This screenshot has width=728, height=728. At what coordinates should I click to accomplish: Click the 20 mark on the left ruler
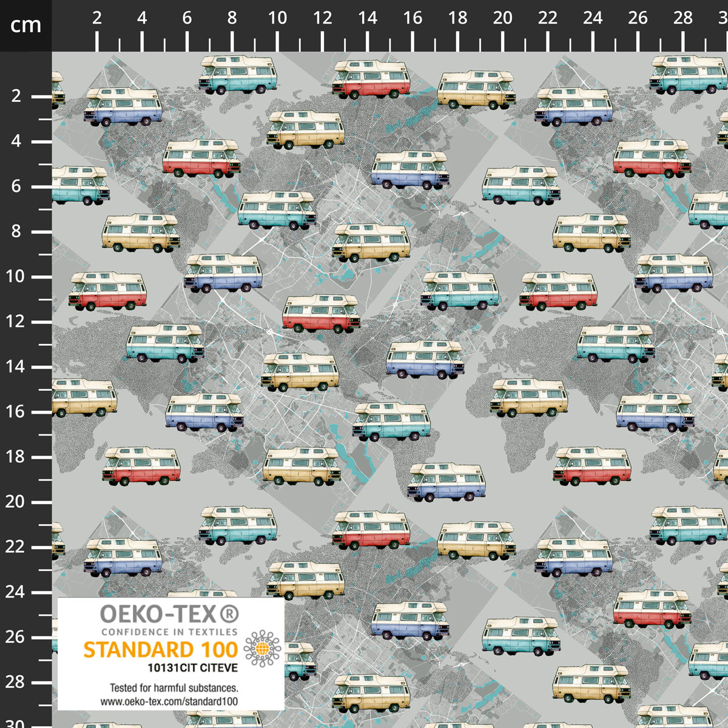click(15, 502)
